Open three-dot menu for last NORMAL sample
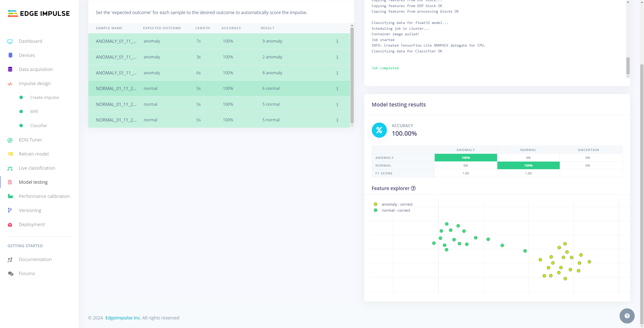This screenshot has width=644, height=328. [x=337, y=120]
